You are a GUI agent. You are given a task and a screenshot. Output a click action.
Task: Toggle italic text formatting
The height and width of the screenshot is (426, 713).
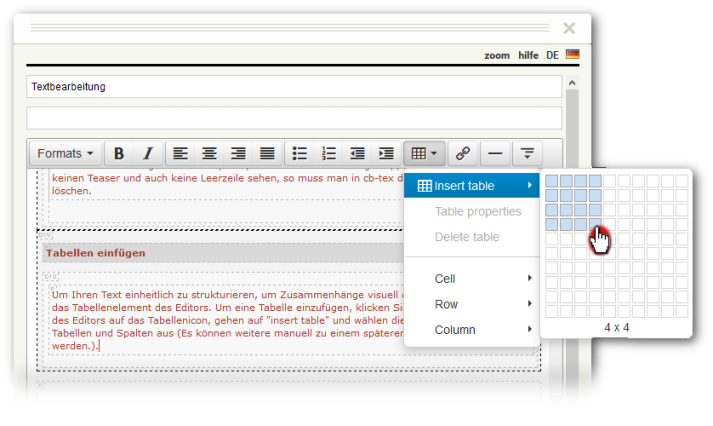tap(148, 153)
